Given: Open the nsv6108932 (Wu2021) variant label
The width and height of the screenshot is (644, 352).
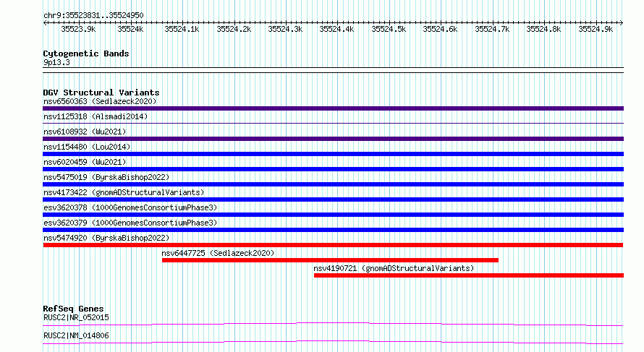Looking at the screenshot, I should pos(85,132).
